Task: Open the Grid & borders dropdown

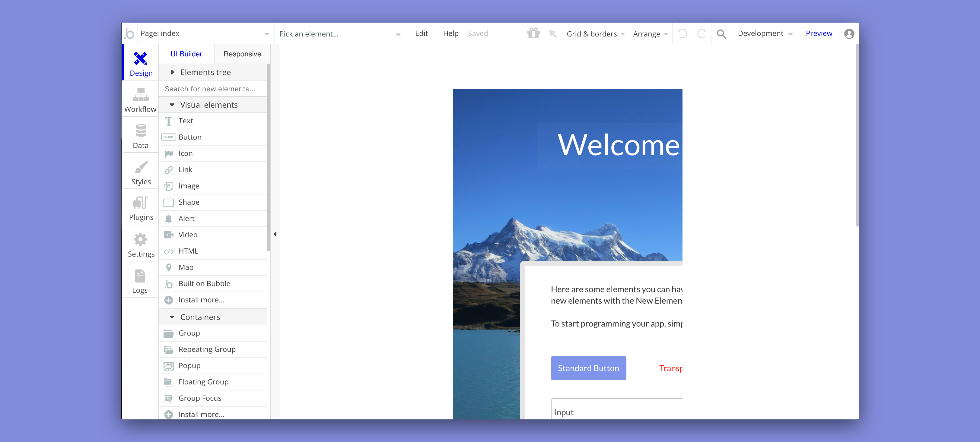Action: (595, 34)
